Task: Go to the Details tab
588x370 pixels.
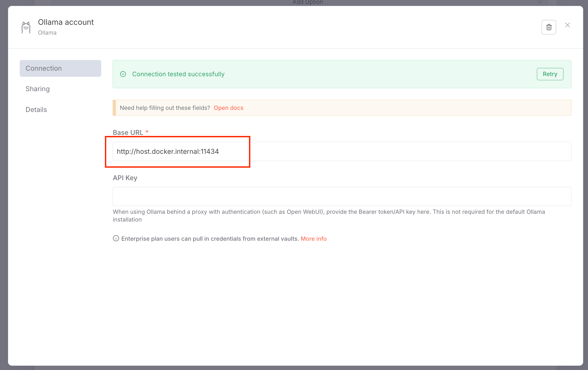Action: tap(36, 110)
